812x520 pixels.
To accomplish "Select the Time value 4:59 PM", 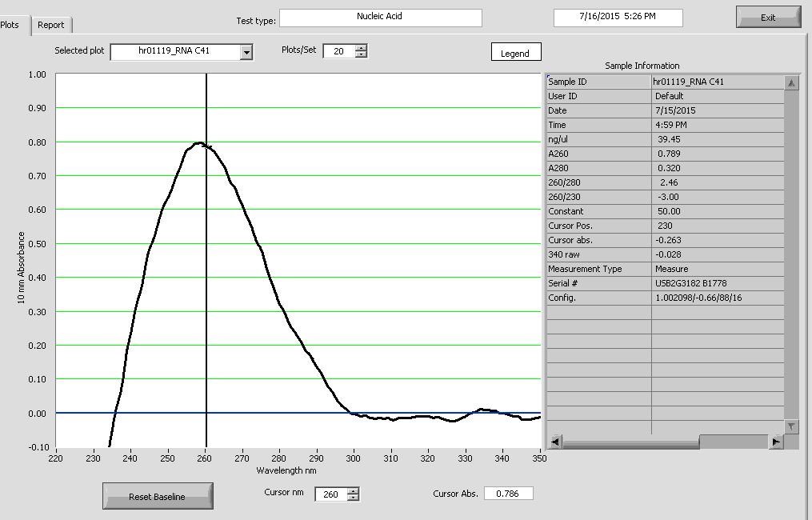I will click(718, 126).
